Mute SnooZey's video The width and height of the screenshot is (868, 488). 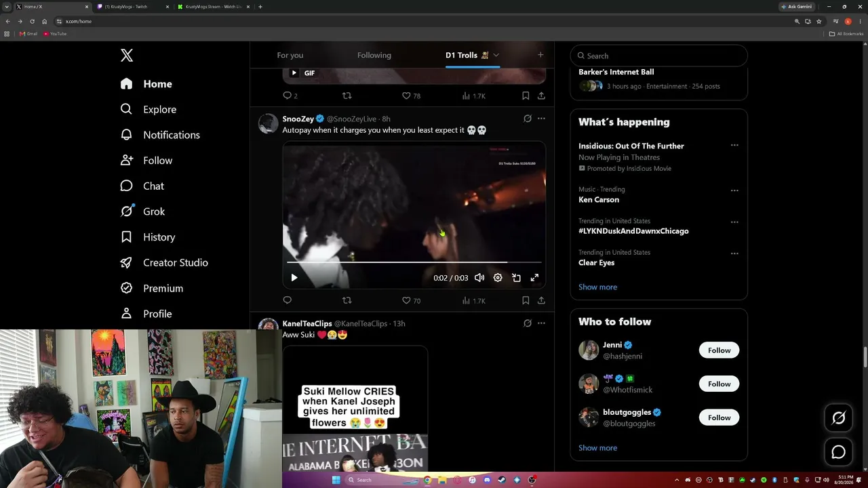pos(479,277)
